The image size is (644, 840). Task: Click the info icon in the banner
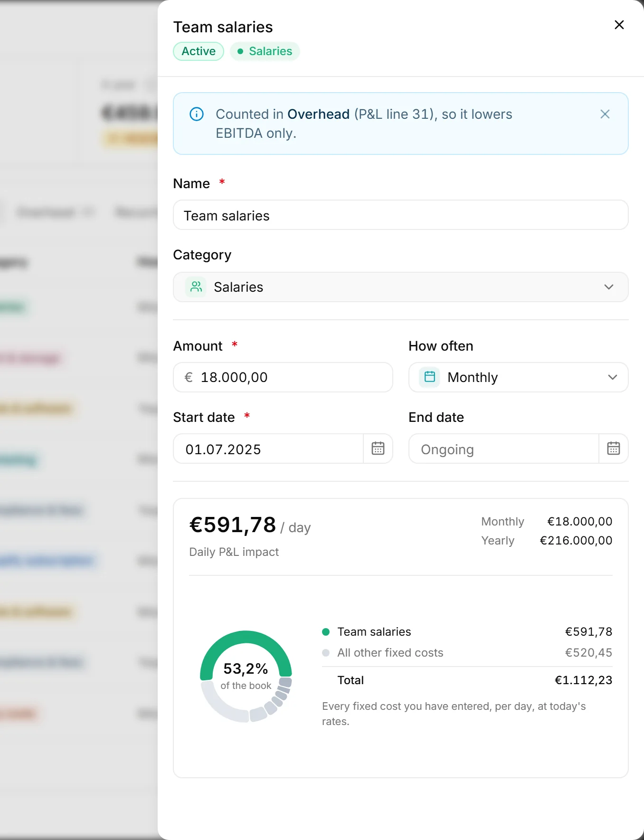coord(197,114)
